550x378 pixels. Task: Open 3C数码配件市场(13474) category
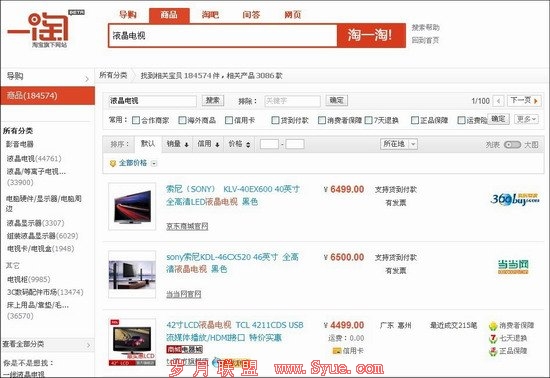point(45,292)
